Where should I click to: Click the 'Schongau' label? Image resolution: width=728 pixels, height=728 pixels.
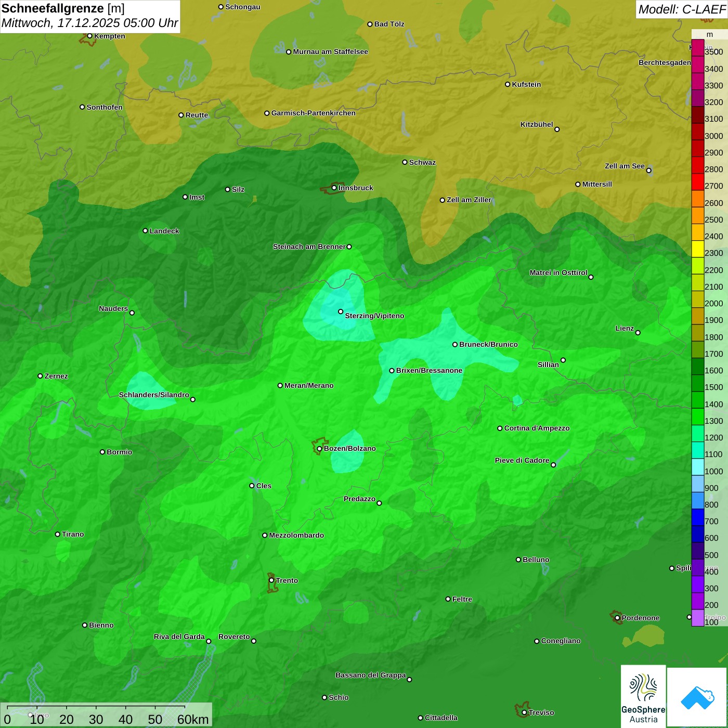[x=243, y=7]
